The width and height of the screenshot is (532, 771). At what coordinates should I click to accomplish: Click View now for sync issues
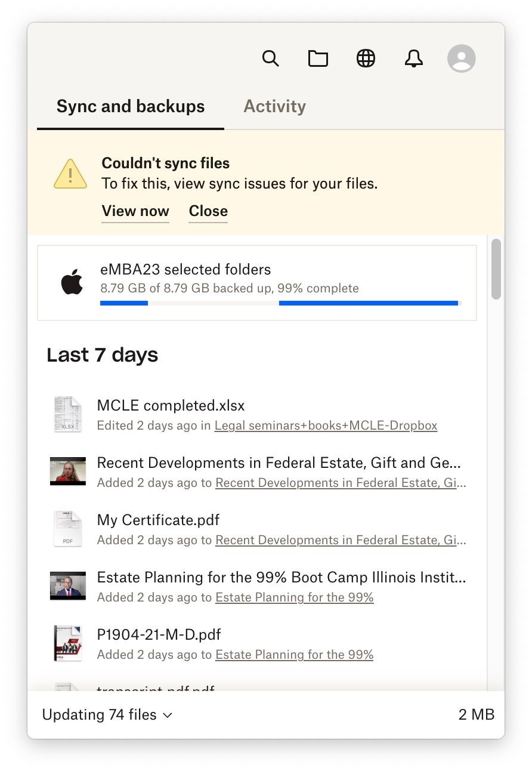point(135,211)
